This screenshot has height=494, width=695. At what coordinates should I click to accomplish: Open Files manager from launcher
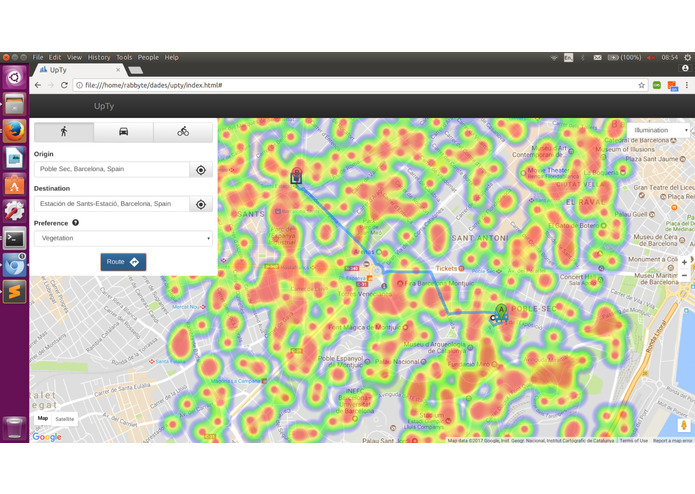pos(14,104)
